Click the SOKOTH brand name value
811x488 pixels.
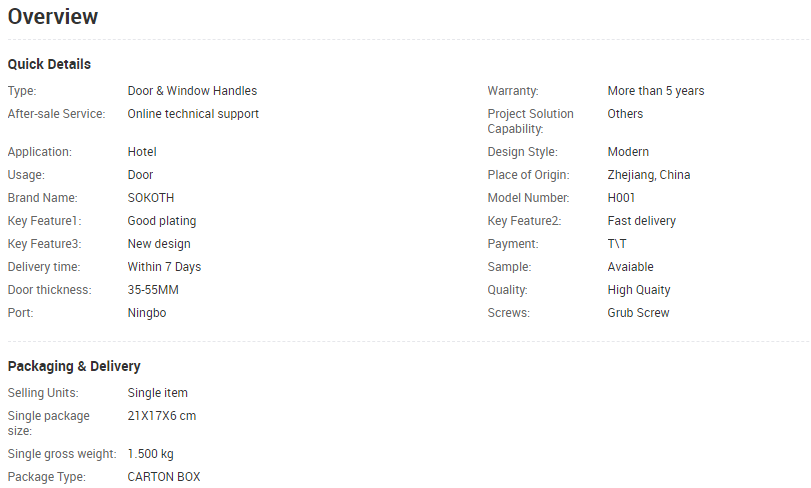click(151, 198)
